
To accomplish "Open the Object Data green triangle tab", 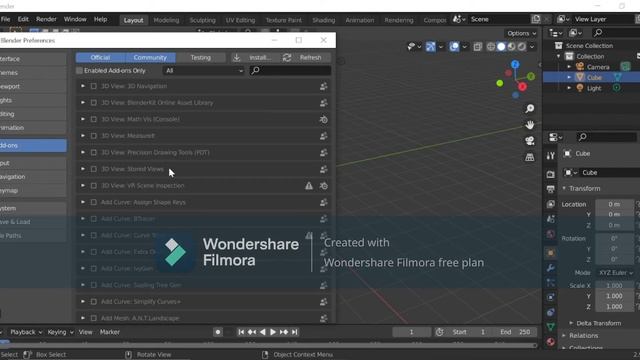I will tap(551, 327).
